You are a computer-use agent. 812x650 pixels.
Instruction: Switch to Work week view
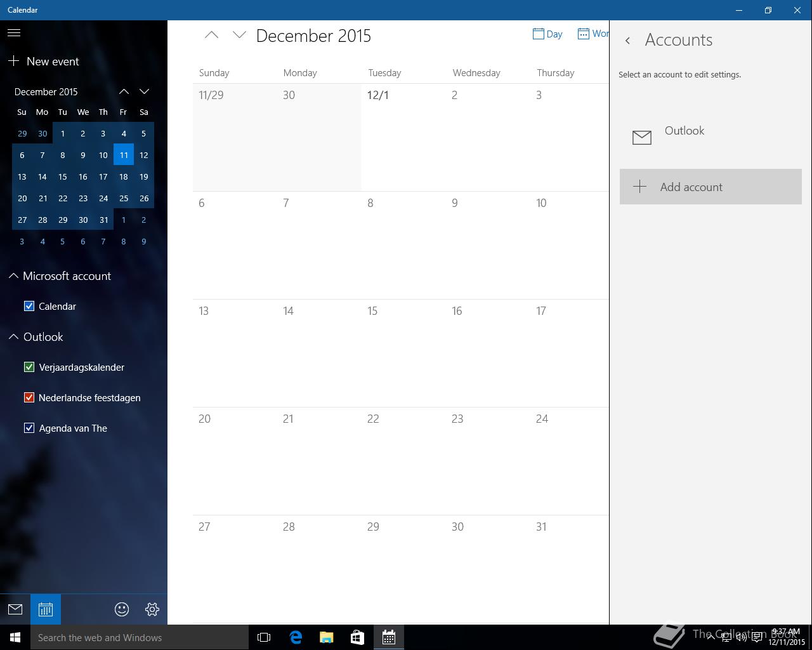(x=593, y=34)
